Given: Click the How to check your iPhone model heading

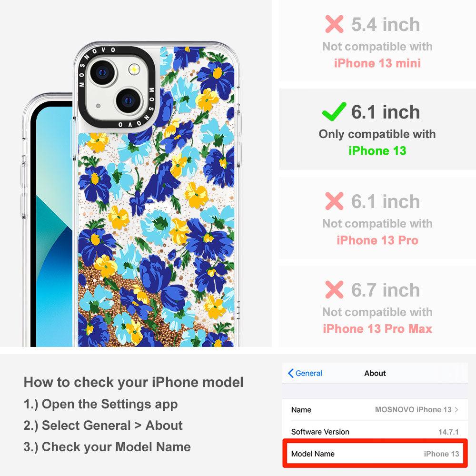Looking at the screenshot, I should [134, 382].
